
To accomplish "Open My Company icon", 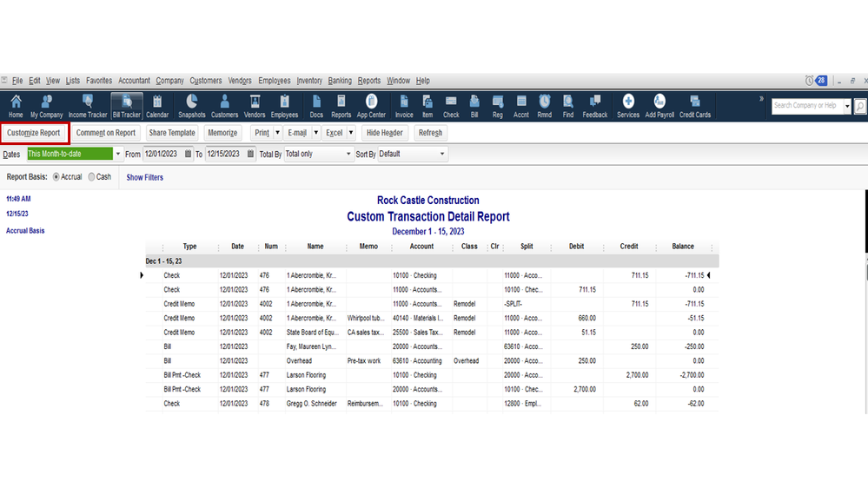I will point(47,106).
